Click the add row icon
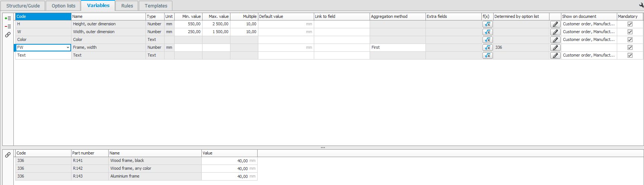 (7, 18)
